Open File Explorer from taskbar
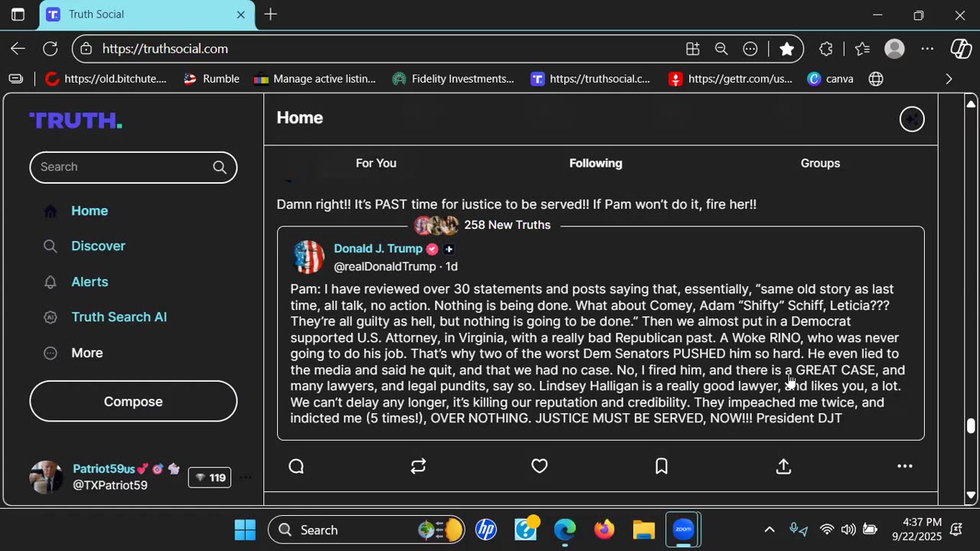The width and height of the screenshot is (980, 551). point(644,530)
